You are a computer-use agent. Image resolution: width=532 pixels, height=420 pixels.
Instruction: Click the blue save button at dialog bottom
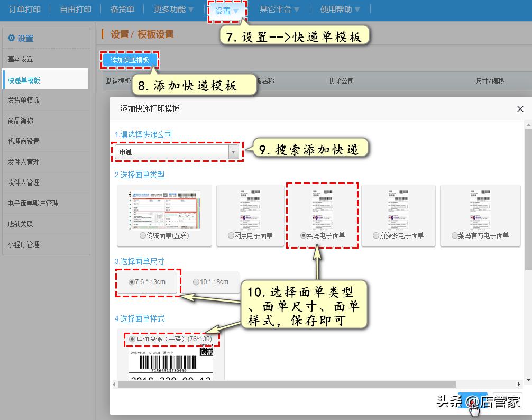coord(474,401)
